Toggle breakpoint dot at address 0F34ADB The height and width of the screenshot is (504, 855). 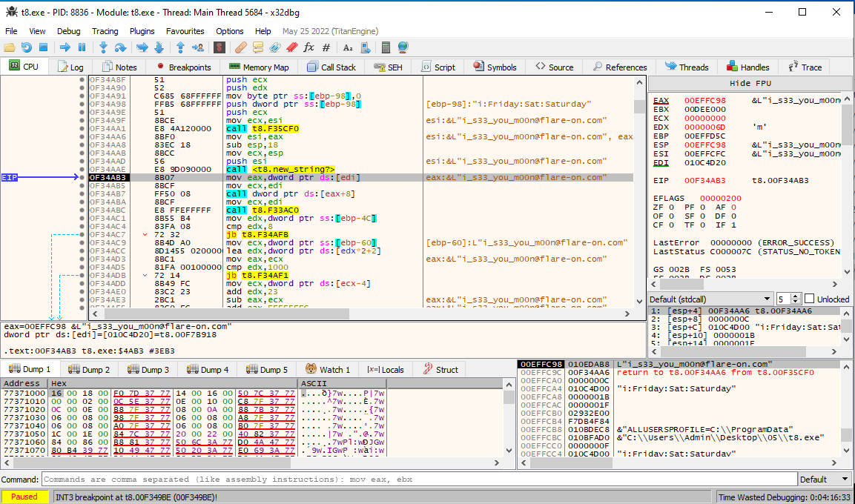pos(82,275)
